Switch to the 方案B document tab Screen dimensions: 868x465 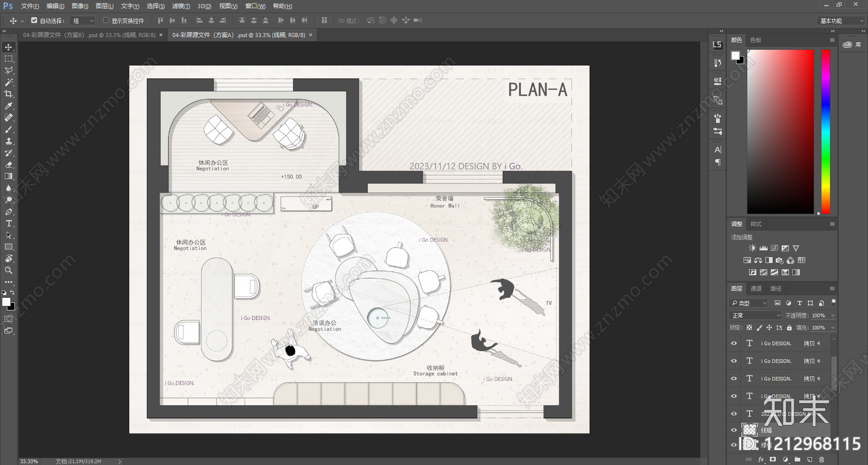coord(89,35)
